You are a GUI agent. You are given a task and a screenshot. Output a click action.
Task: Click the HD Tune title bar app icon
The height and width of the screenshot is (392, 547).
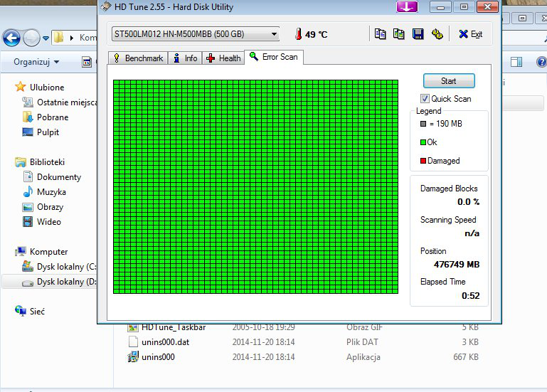[106, 6]
